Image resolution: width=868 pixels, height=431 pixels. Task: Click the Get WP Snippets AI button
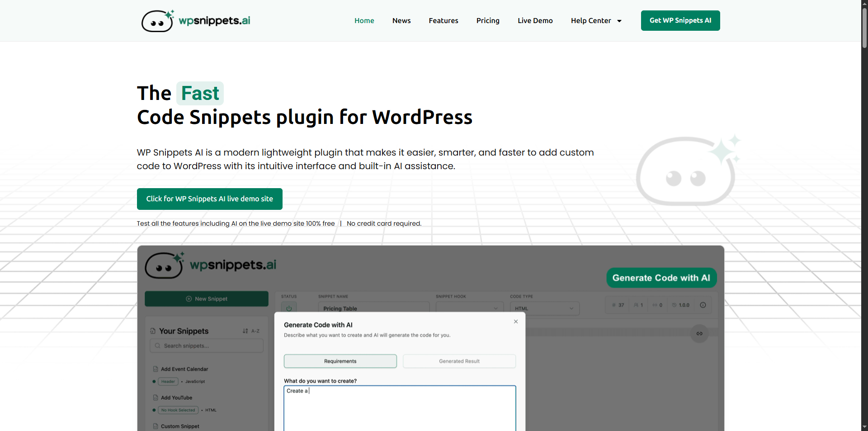pyautogui.click(x=680, y=20)
